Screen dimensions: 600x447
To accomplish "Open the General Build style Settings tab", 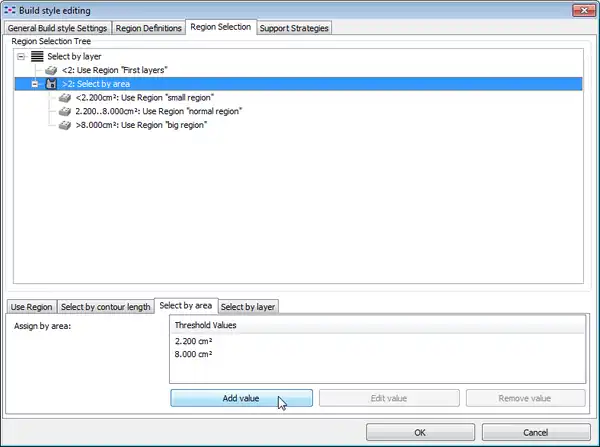I will pyautogui.click(x=58, y=28).
